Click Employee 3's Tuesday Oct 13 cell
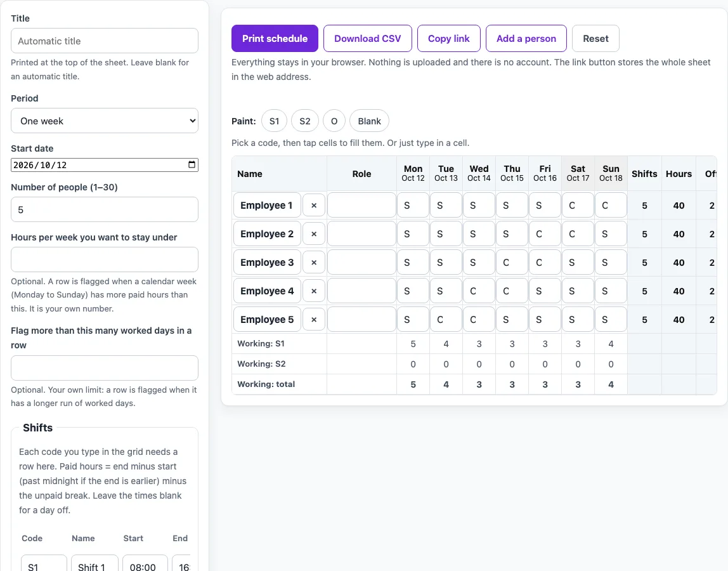This screenshot has height=571, width=728. 446,263
